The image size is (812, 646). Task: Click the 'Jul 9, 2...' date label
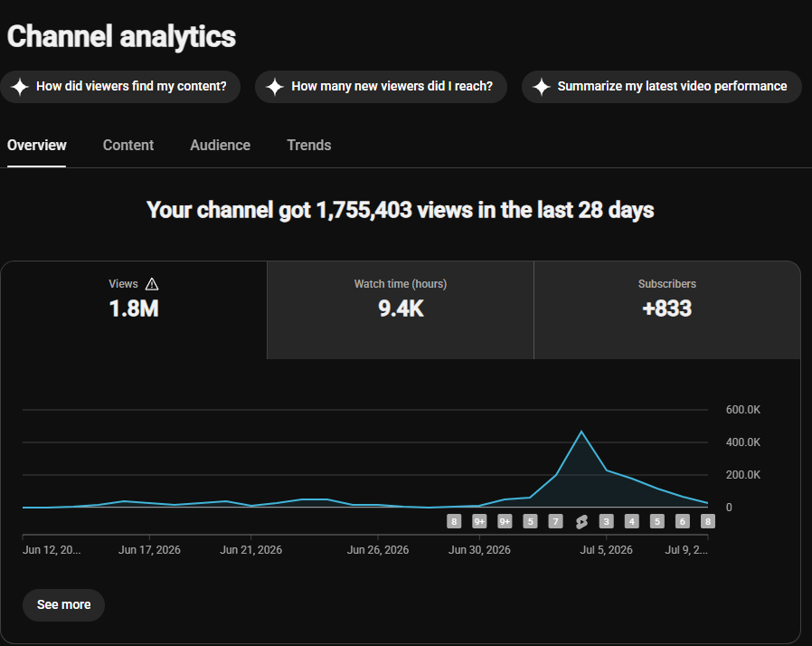(686, 550)
